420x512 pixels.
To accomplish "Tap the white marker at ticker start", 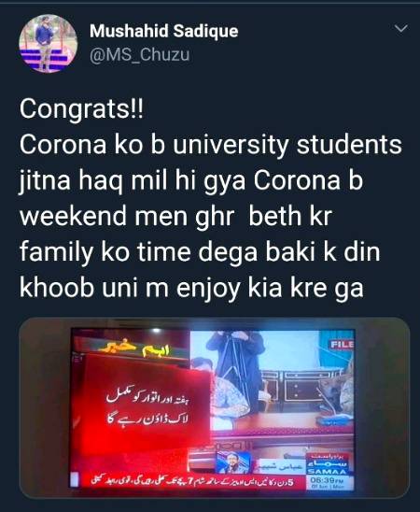I will [76, 480].
